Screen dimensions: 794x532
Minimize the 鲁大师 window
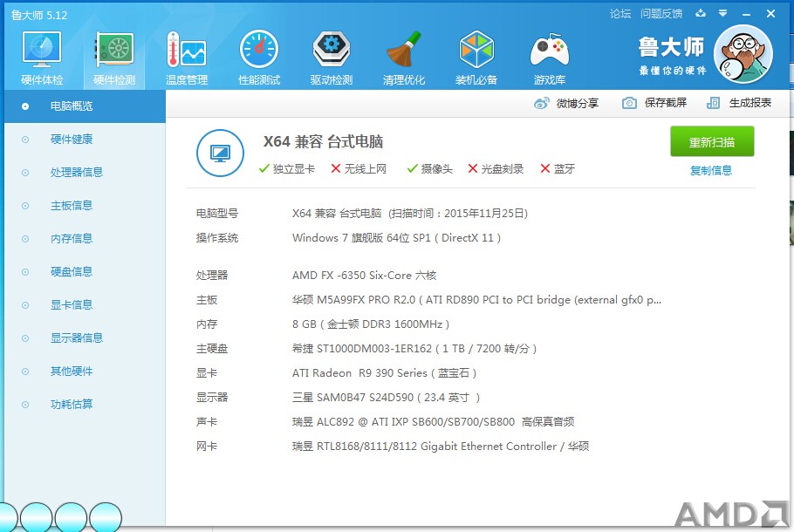coord(746,14)
